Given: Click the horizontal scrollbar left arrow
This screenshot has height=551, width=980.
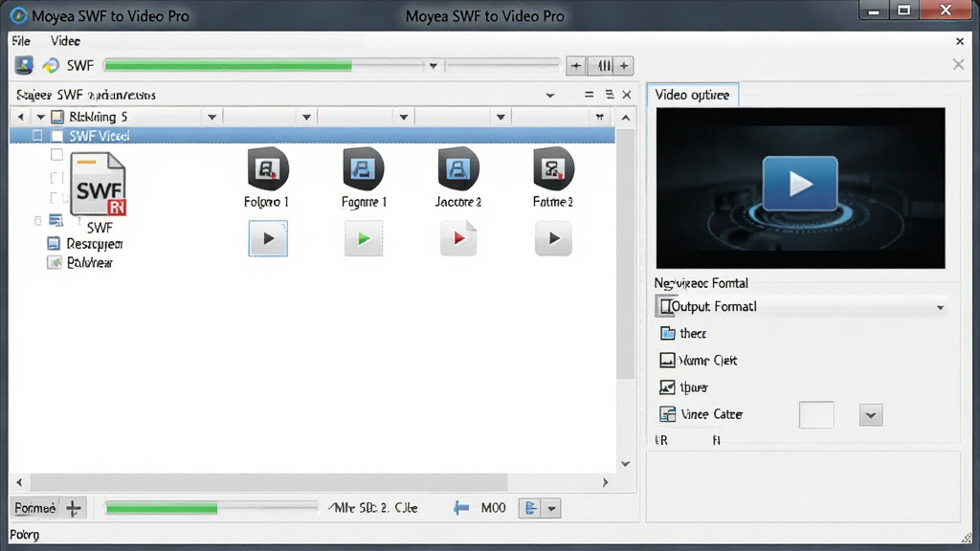Looking at the screenshot, I should coord(19,482).
